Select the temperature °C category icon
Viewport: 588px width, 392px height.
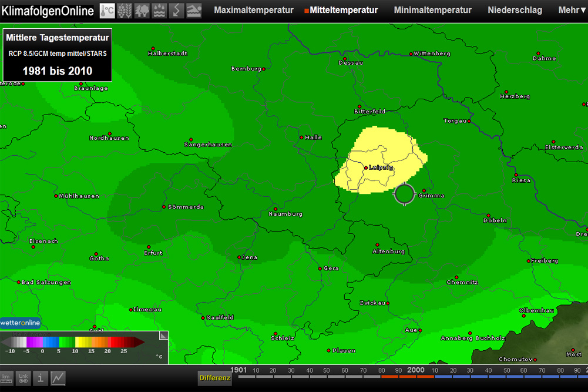point(107,10)
